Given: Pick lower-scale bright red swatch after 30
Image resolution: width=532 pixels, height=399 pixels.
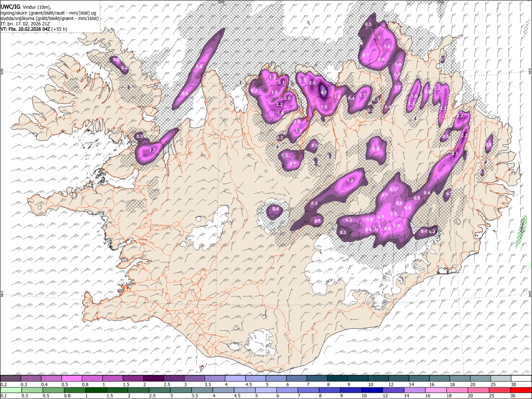Looking at the screenshot, I should [x=521, y=390].
